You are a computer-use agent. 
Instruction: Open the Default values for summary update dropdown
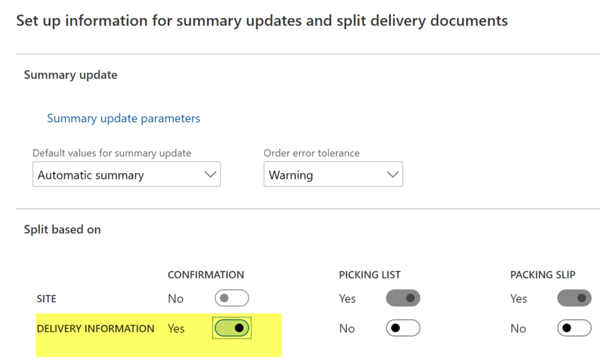pos(126,174)
